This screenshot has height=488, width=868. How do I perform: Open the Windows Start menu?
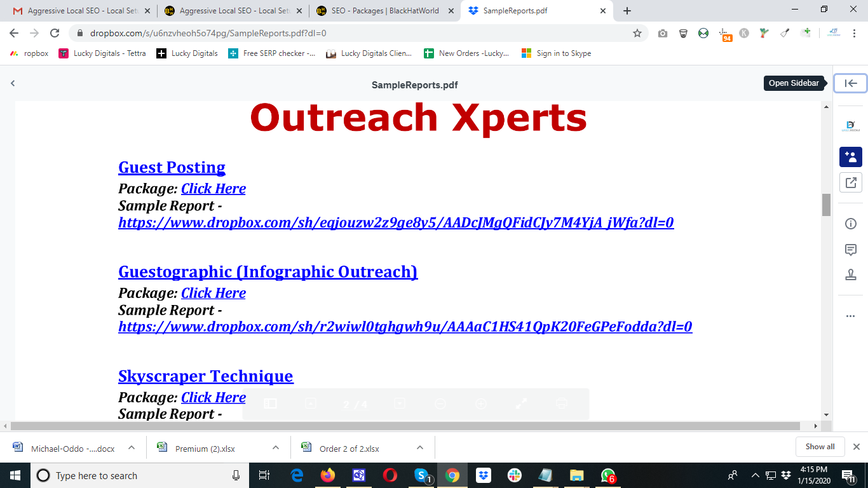pyautogui.click(x=15, y=475)
